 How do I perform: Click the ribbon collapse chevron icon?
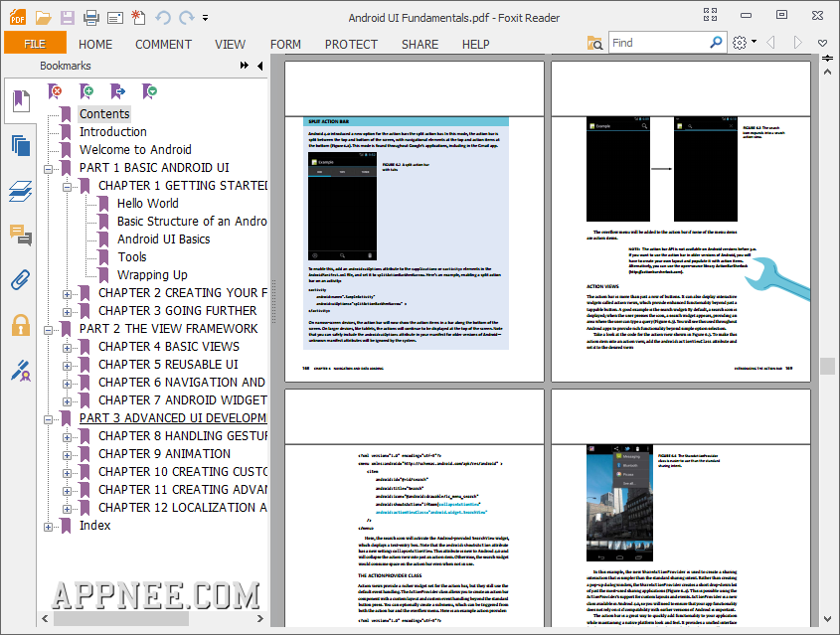point(823,43)
